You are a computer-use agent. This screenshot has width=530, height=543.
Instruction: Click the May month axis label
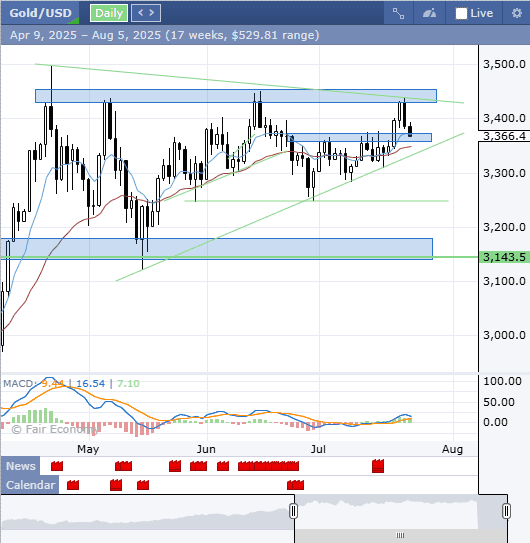pyautogui.click(x=88, y=449)
